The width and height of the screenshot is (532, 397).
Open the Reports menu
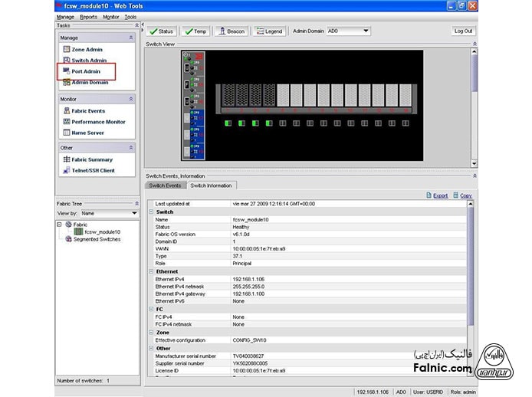[x=88, y=16]
